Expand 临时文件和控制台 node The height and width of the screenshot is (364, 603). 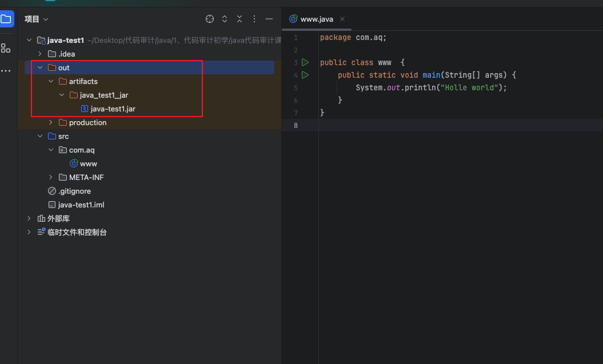[29, 232]
